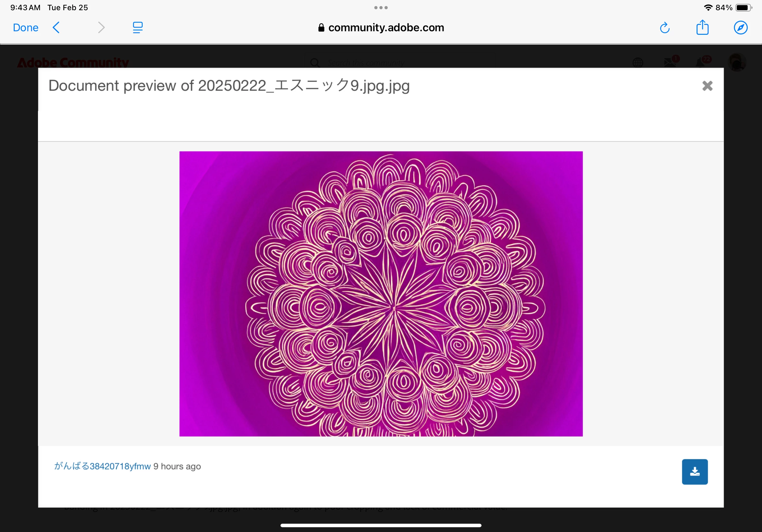Tap the purple mandala preview image
The width and height of the screenshot is (762, 532).
point(381,293)
